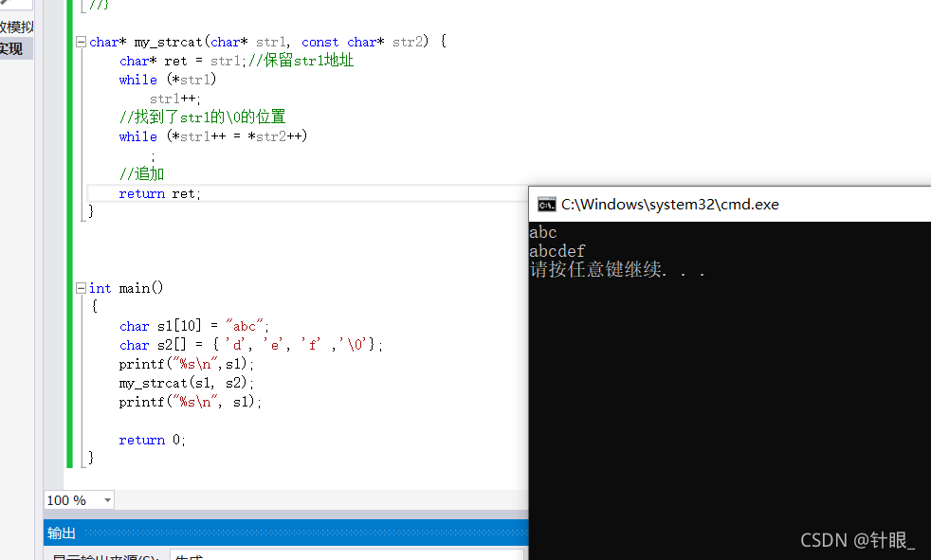
Task: Click the 'char s1[10] = "abc";' line
Action: click(194, 326)
